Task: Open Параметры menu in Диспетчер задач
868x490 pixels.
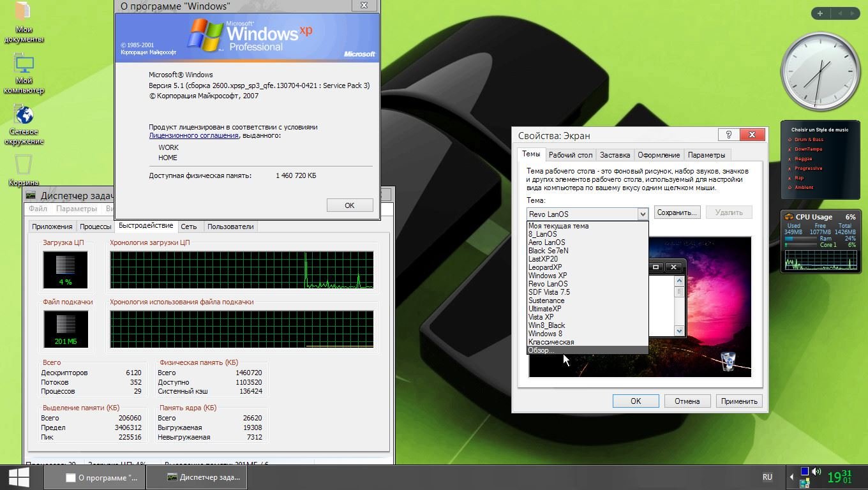Action: [77, 209]
